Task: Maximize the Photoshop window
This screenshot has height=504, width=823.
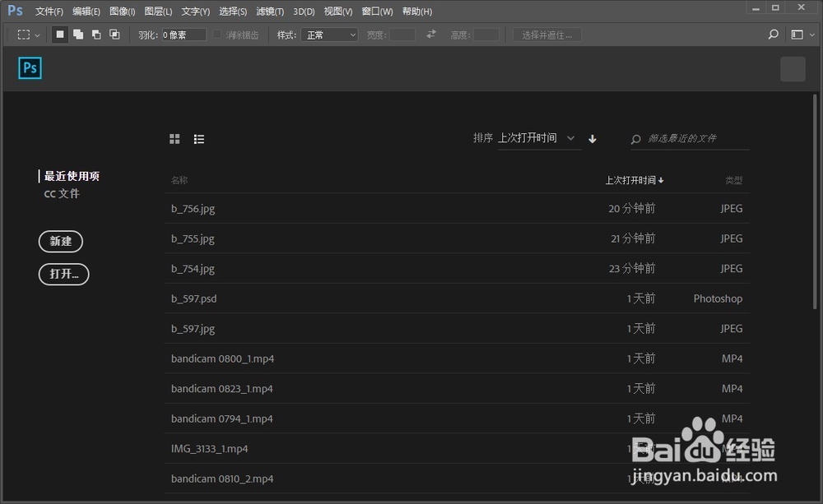Action: coord(776,8)
